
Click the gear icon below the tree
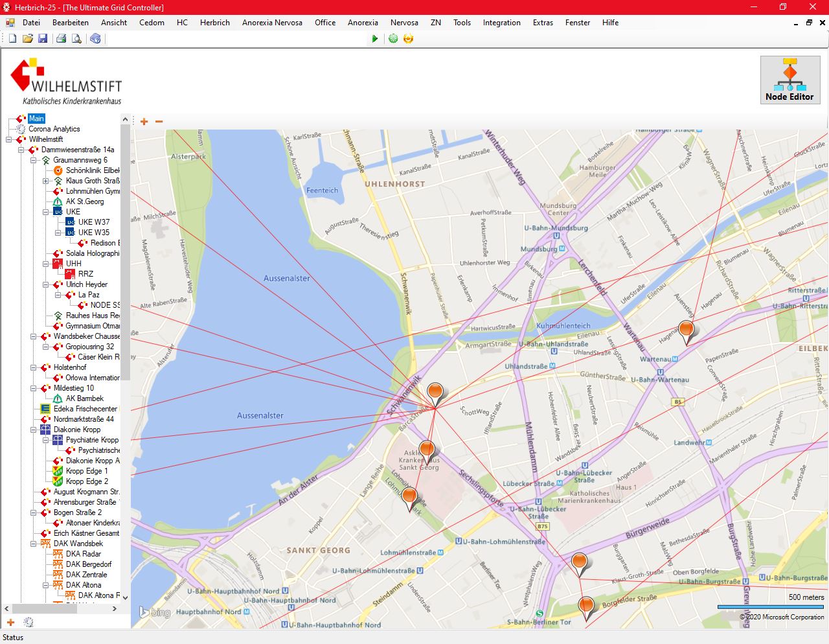tap(28, 622)
